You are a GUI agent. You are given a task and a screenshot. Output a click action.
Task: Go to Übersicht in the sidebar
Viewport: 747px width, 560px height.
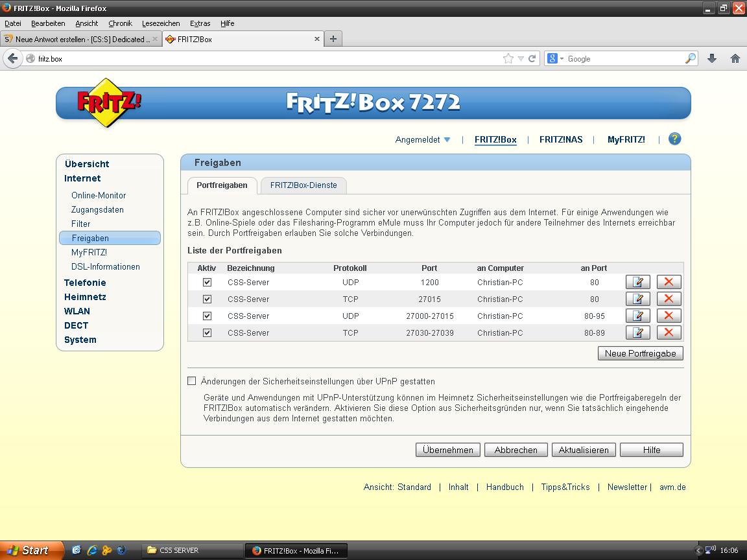pyautogui.click(x=87, y=164)
